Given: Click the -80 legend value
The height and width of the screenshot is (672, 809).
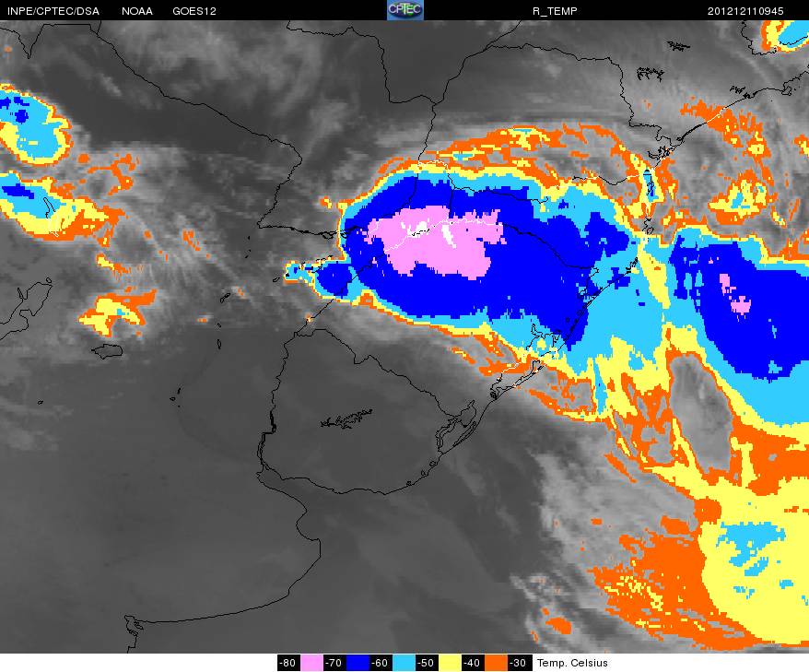Looking at the screenshot, I should pyautogui.click(x=288, y=663).
